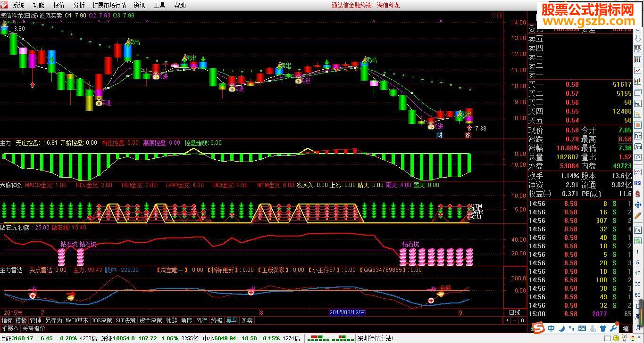Select the MACD基本 indicator template
This screenshot has width=644, height=343.
tap(77, 320)
